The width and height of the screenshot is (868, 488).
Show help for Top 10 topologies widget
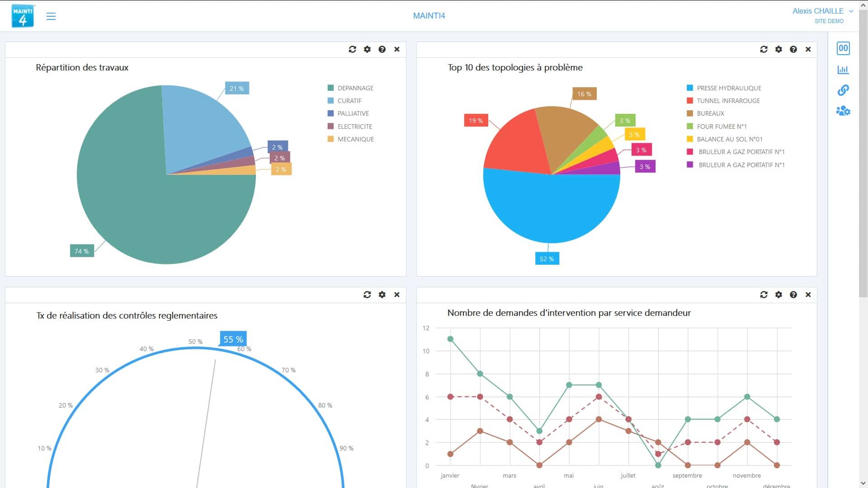coord(793,49)
